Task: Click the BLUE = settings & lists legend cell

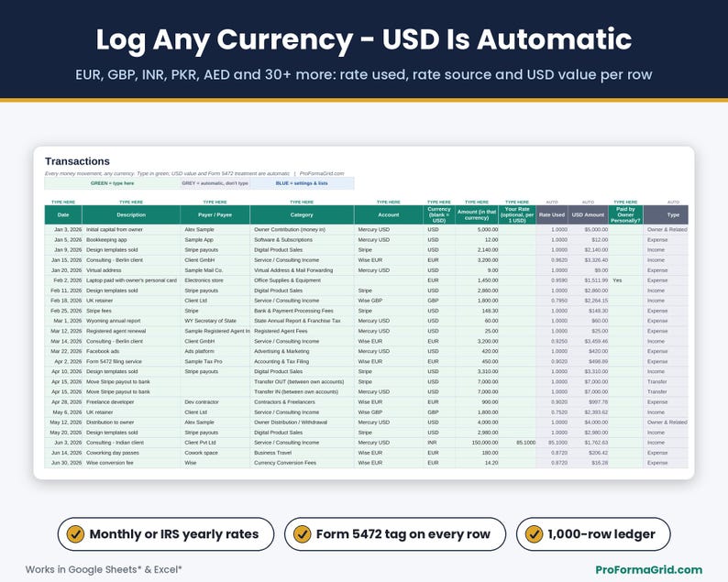Action: [x=302, y=183]
